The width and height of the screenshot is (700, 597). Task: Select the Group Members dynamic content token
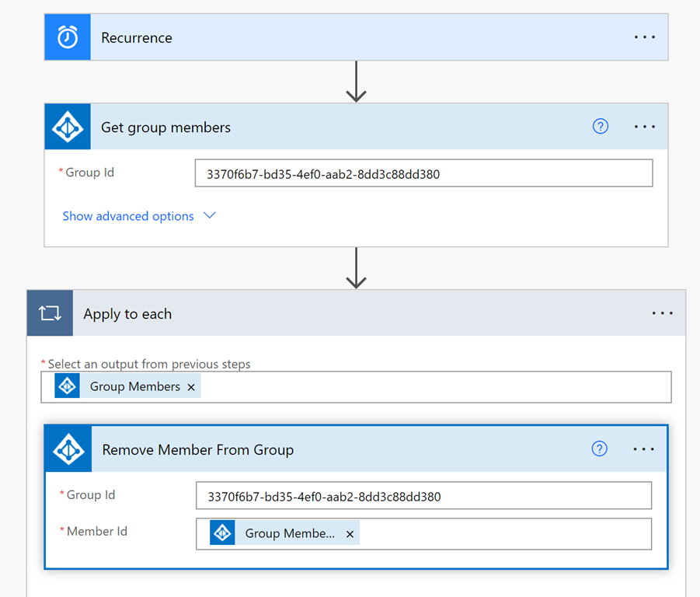[x=134, y=386]
